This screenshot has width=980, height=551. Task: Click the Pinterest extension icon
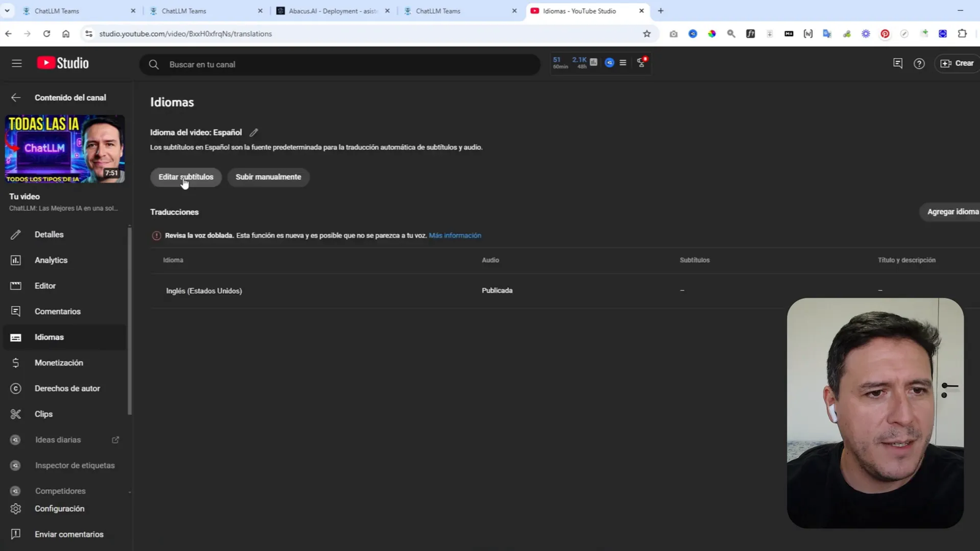click(885, 34)
